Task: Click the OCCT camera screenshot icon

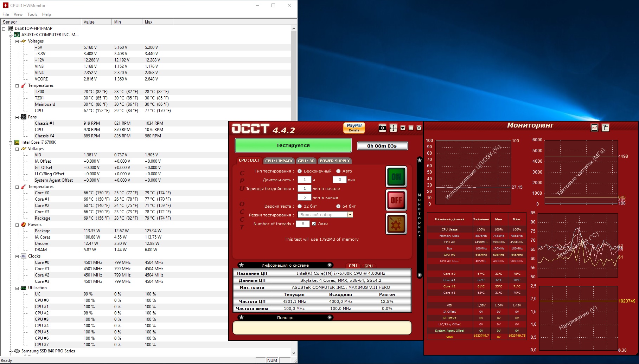Action: tap(382, 128)
